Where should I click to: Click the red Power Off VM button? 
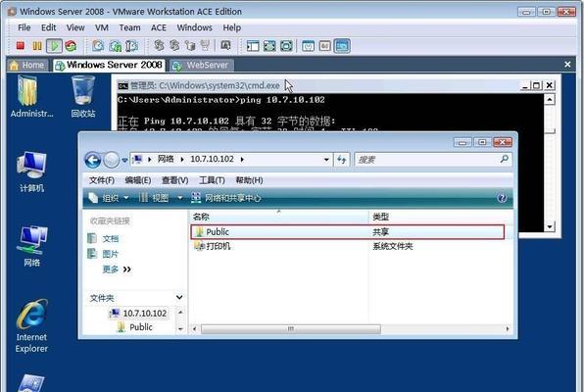21,46
